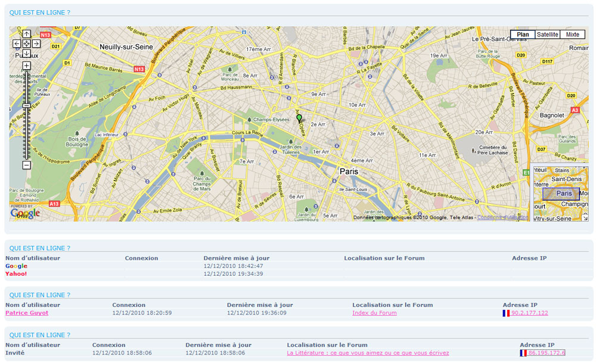Open Index du Forum link
The height and width of the screenshot is (364, 596).
pyautogui.click(x=374, y=313)
